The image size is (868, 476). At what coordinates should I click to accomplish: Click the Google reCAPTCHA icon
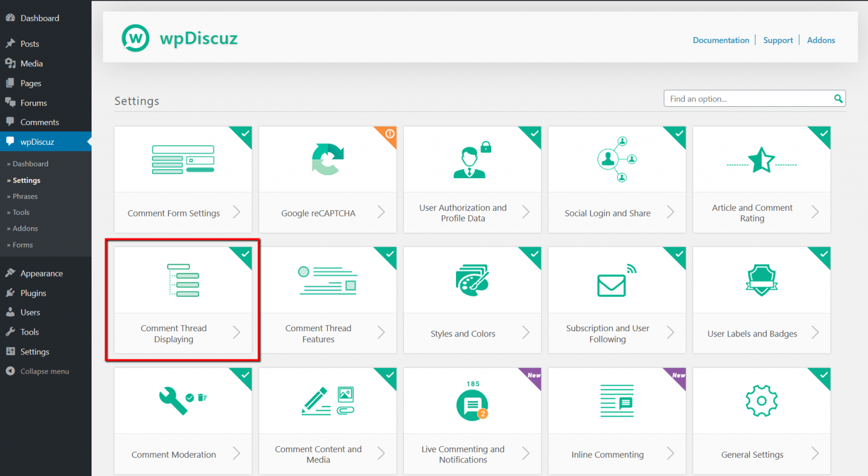click(328, 159)
